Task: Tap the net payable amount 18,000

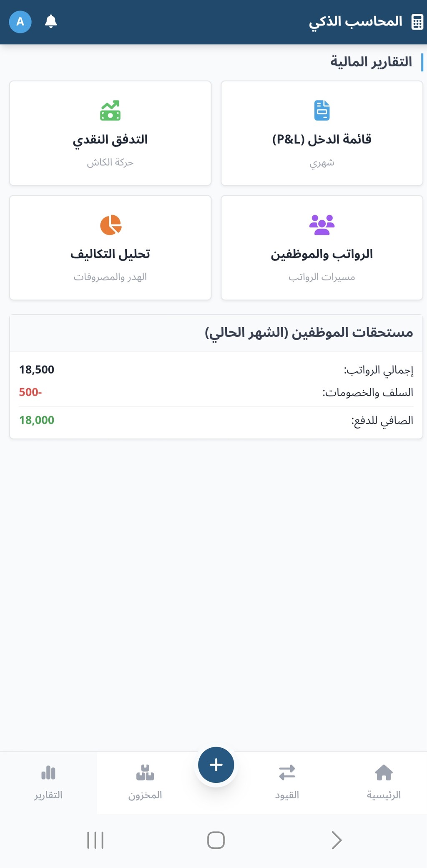Action: point(37,420)
